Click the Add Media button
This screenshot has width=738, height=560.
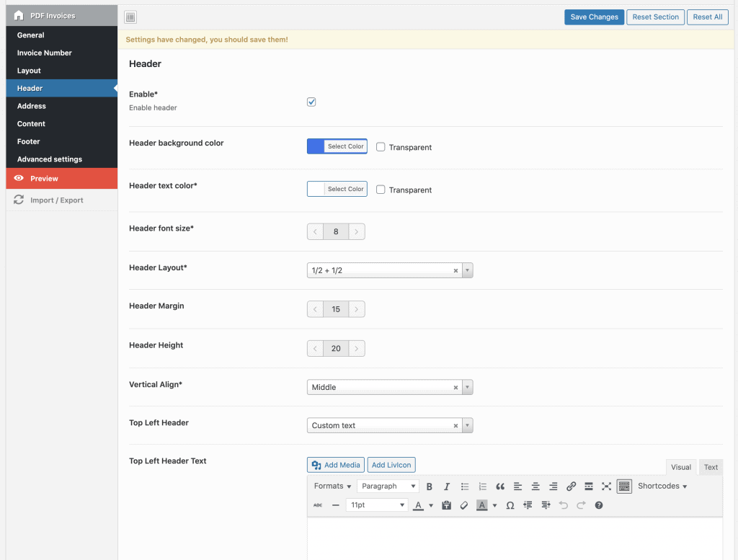(x=335, y=465)
